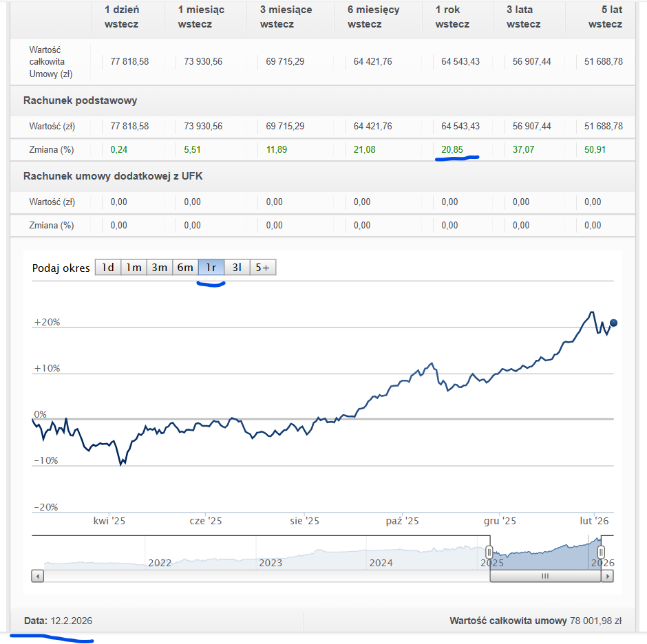Select the highlighted 1r period button
This screenshot has width=647, height=644.
tap(211, 268)
